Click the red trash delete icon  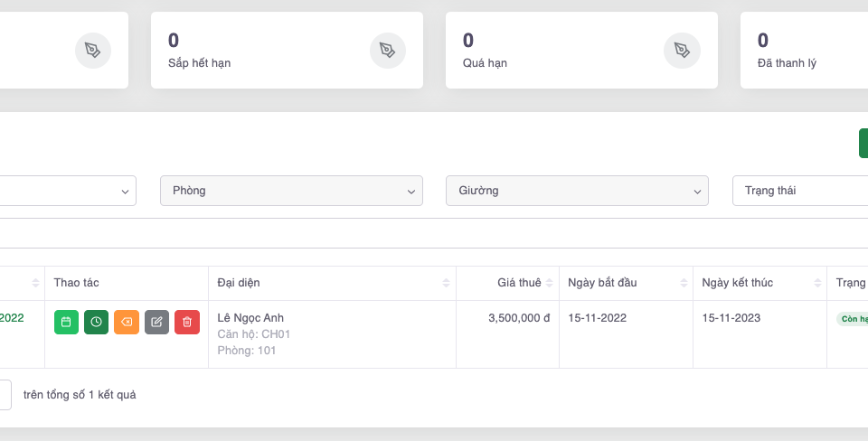(187, 322)
